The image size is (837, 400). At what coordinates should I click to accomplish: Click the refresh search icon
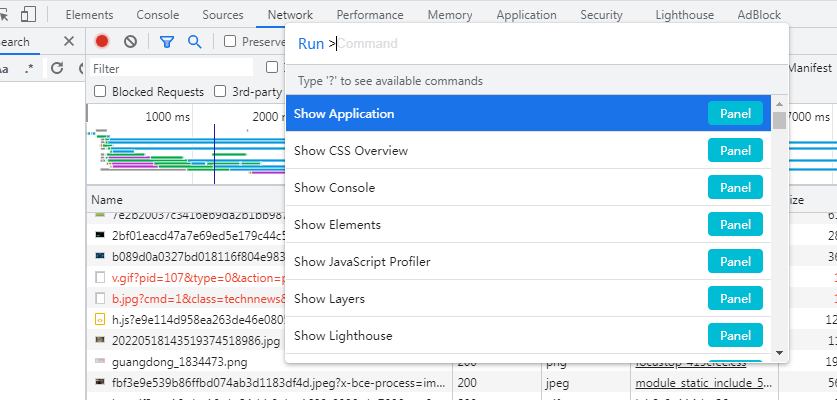(x=57, y=68)
